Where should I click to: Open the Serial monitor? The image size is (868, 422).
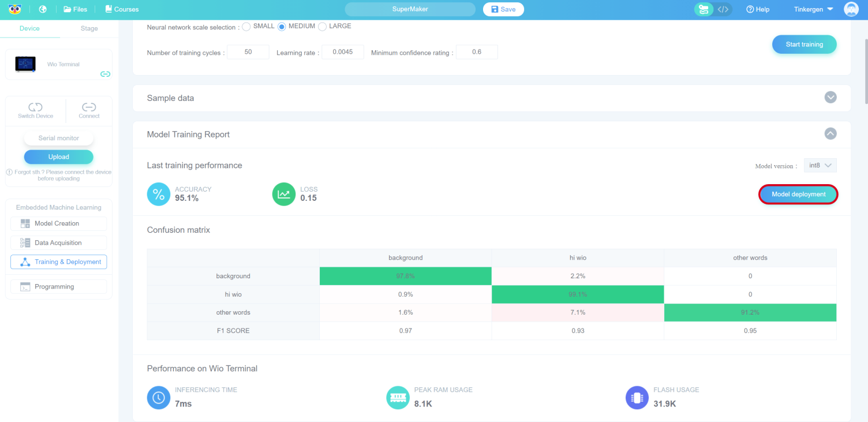(58, 138)
